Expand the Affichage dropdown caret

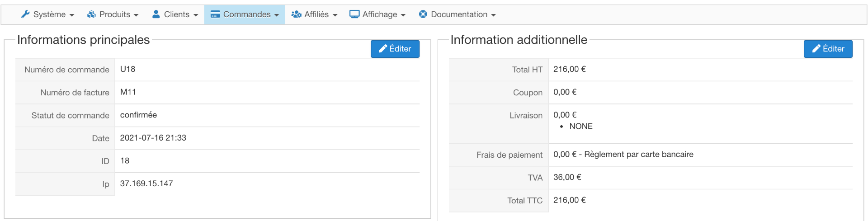403,15
